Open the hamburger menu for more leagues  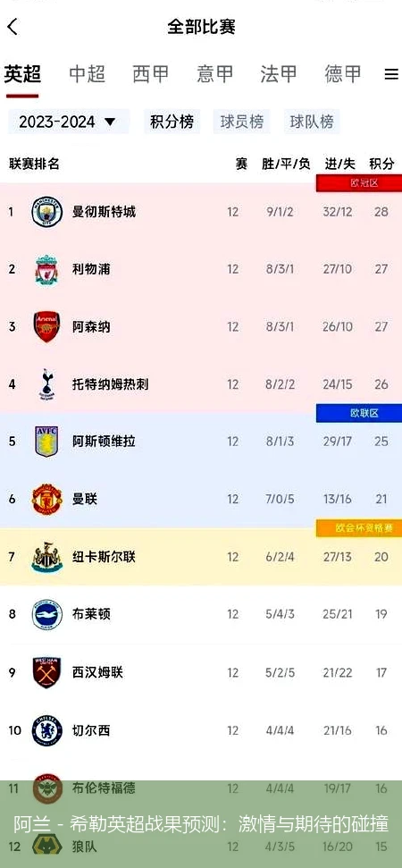391,74
